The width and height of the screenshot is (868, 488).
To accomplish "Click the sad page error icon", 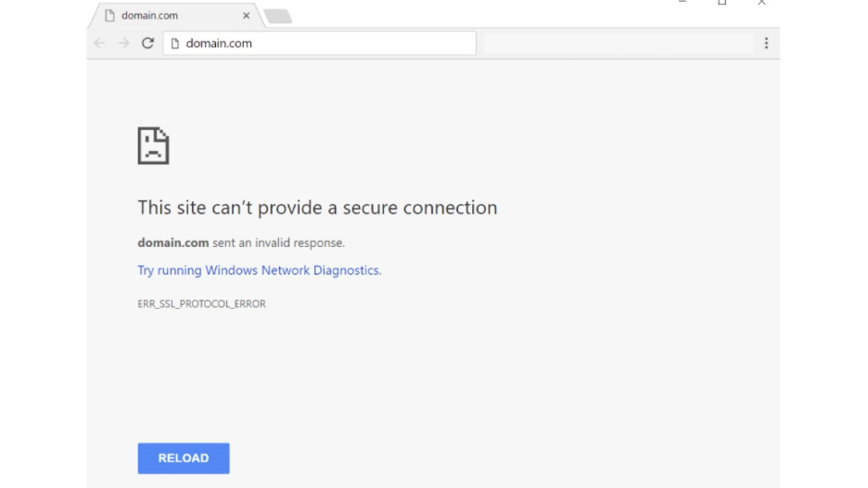I will point(153,146).
